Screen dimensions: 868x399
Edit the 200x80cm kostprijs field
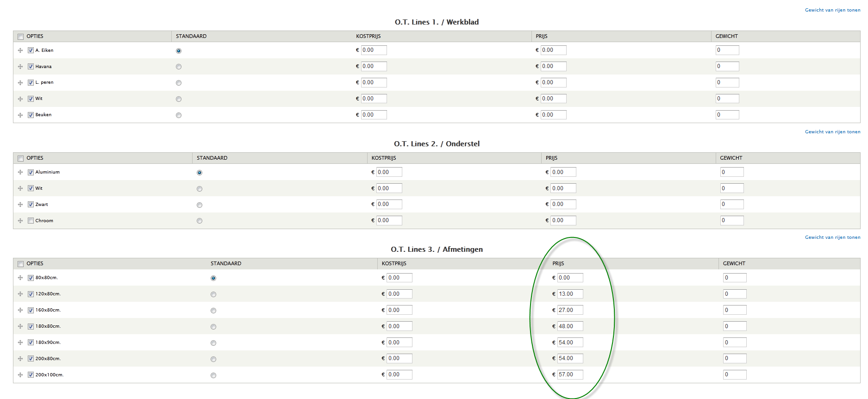(399, 358)
